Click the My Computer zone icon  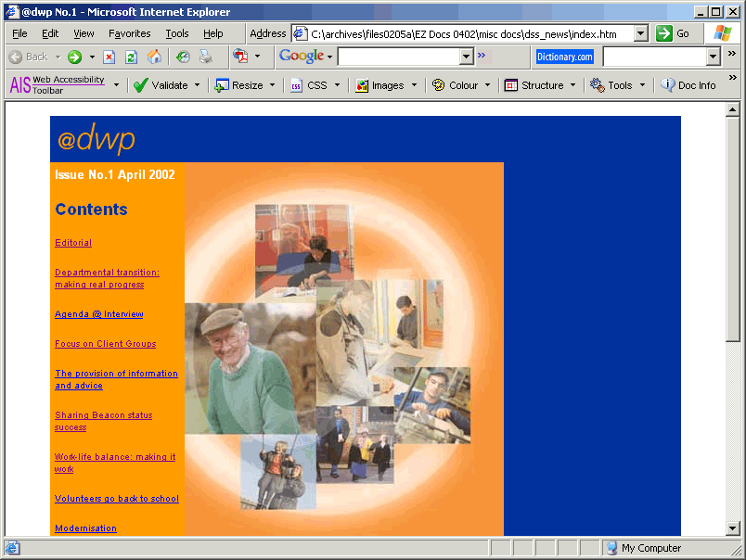pyautogui.click(x=611, y=548)
